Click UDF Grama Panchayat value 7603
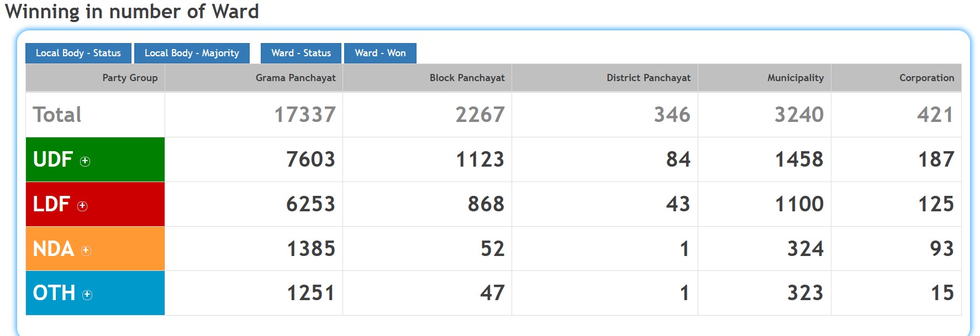This screenshot has width=980, height=336. [x=310, y=159]
